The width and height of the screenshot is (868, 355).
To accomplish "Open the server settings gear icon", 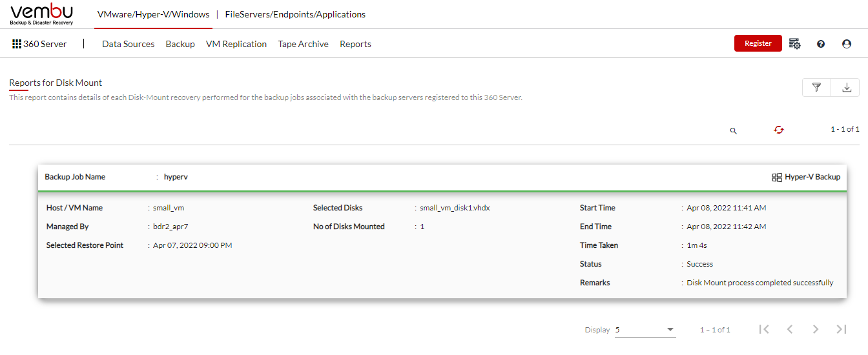I will (x=795, y=44).
